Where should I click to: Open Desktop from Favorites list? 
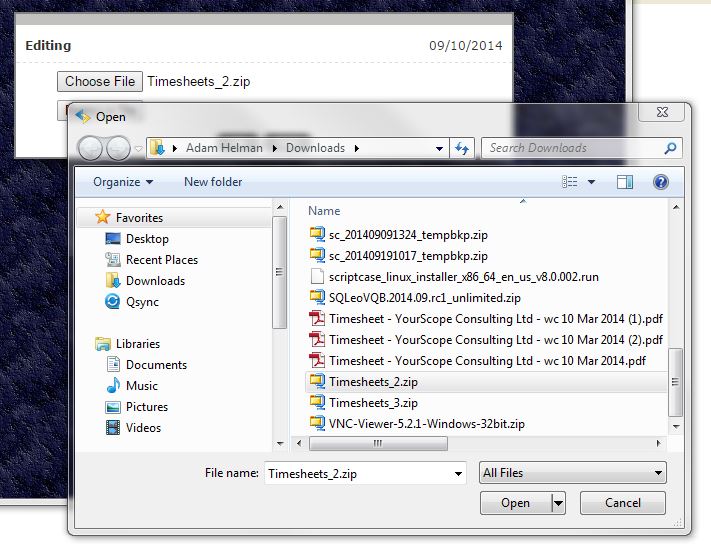tap(147, 239)
